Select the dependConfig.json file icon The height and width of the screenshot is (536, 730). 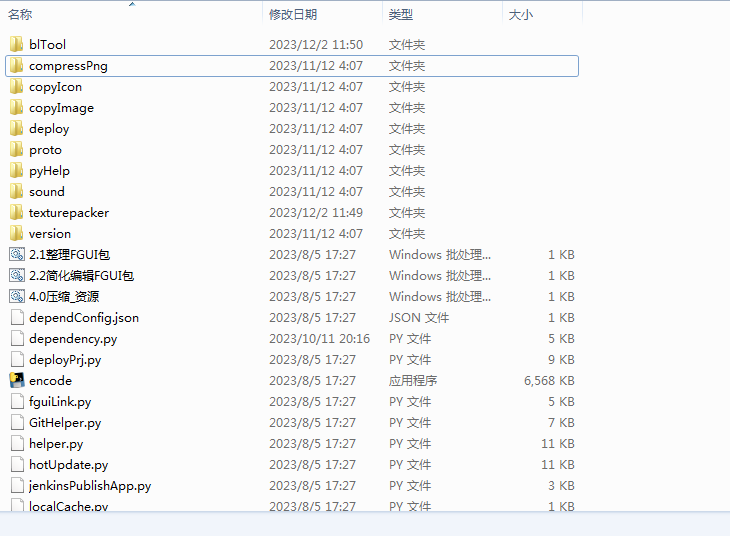click(16, 318)
